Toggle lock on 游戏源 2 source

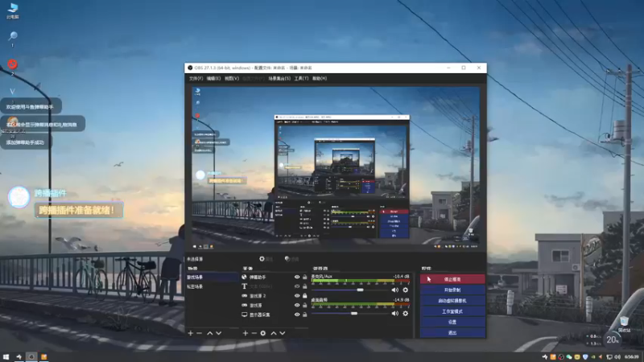[x=305, y=296]
